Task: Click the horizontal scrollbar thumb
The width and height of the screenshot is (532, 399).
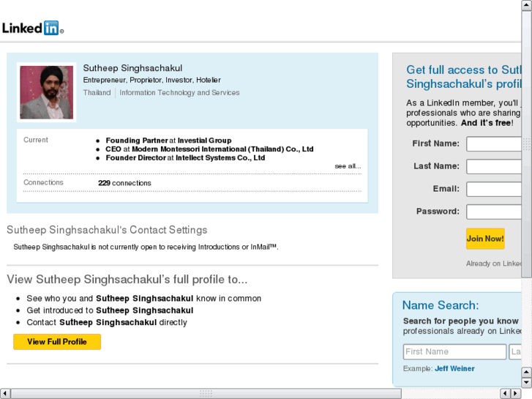Action: pos(206,394)
